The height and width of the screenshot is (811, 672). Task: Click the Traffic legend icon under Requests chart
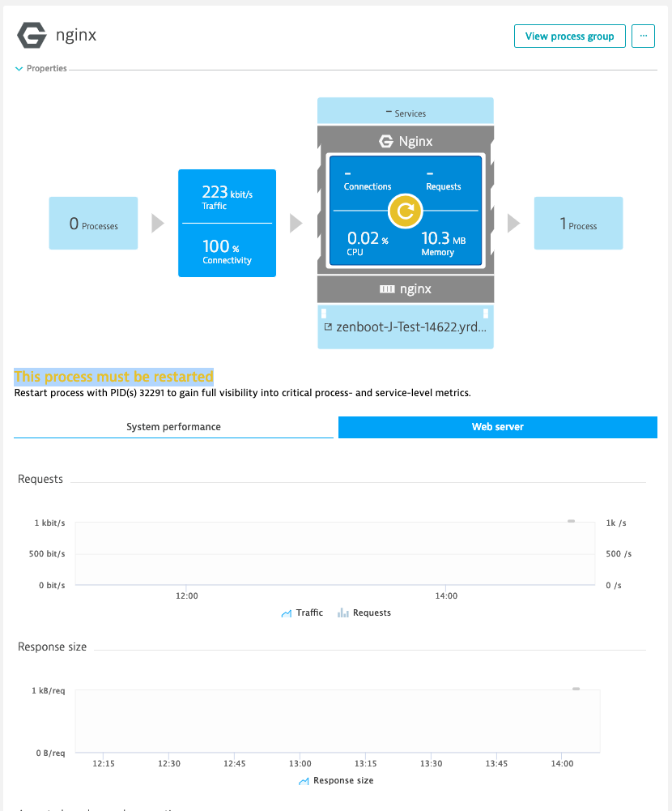coord(286,613)
